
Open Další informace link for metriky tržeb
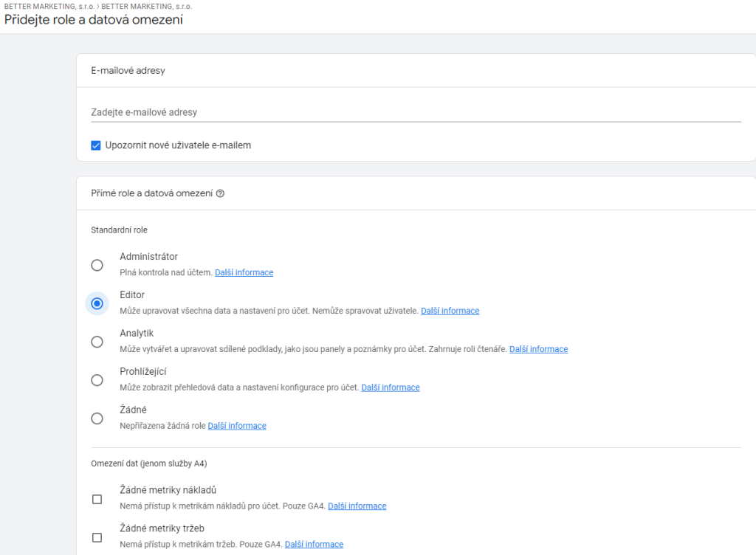click(314, 544)
